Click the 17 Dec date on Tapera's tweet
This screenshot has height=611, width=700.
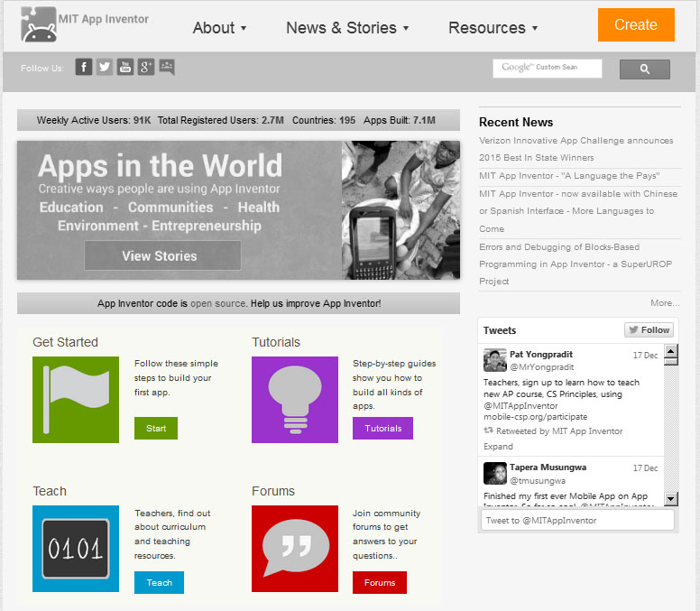(x=645, y=468)
